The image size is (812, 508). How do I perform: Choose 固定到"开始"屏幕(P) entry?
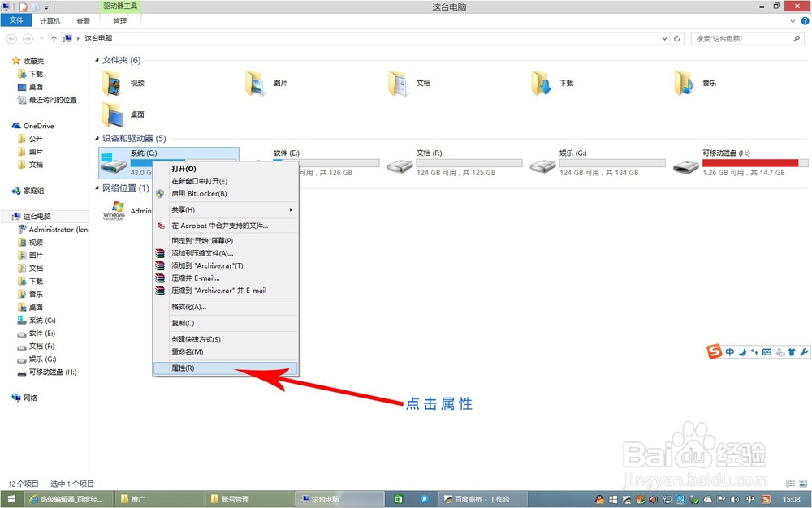click(x=226, y=240)
